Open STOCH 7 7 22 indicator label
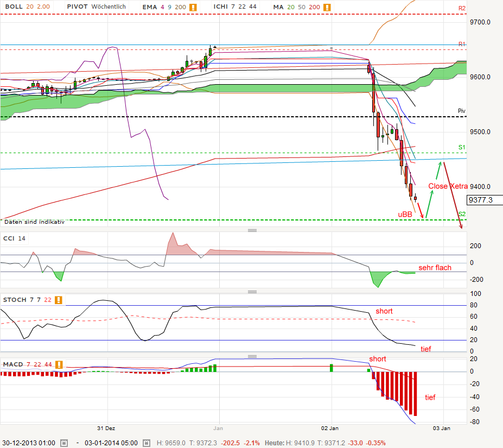 point(27,300)
